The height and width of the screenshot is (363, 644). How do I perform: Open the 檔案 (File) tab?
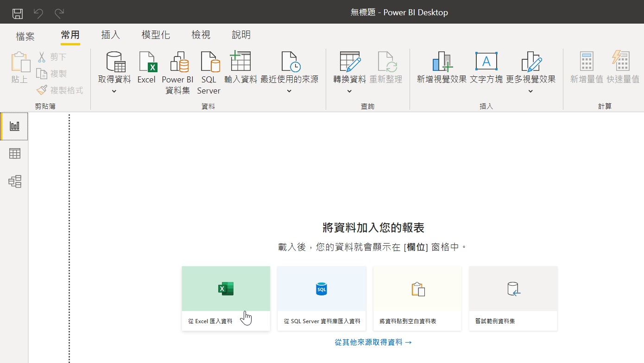25,36
